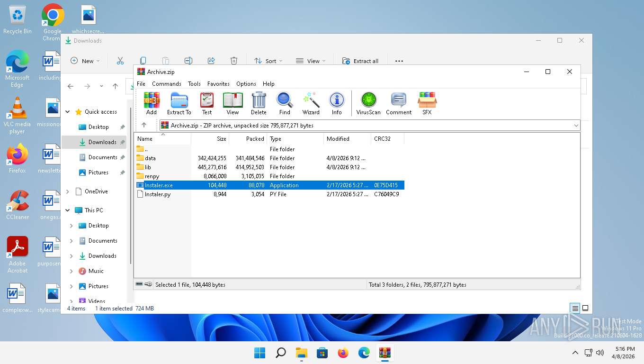
Task: Sort archive list by the Size column
Action: coord(210,139)
